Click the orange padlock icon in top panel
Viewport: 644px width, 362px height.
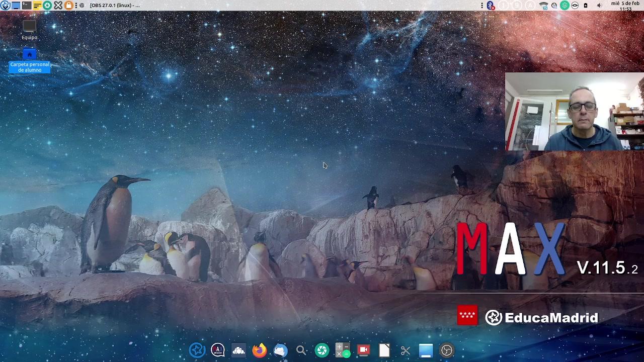[68, 5]
